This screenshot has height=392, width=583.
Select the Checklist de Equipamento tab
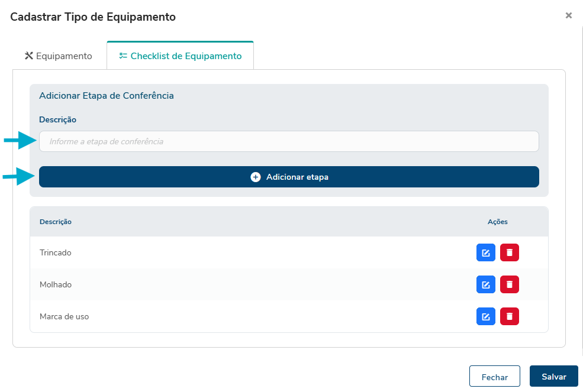coord(181,56)
